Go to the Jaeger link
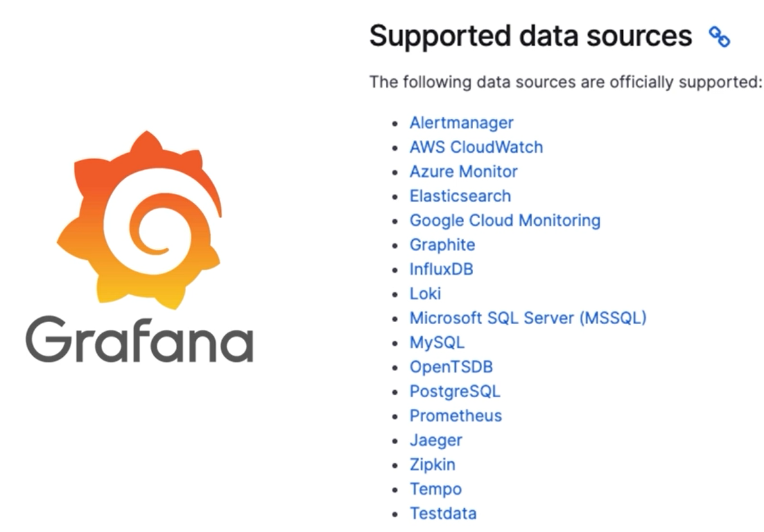 [x=436, y=440]
